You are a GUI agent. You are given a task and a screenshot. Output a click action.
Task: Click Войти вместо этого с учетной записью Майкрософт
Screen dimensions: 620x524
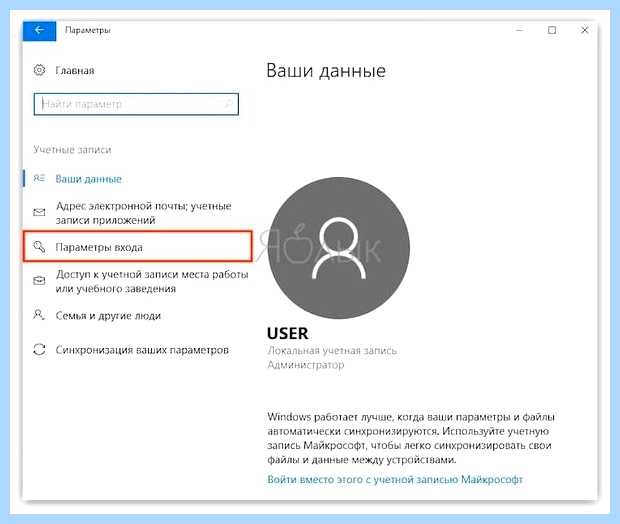(x=395, y=479)
